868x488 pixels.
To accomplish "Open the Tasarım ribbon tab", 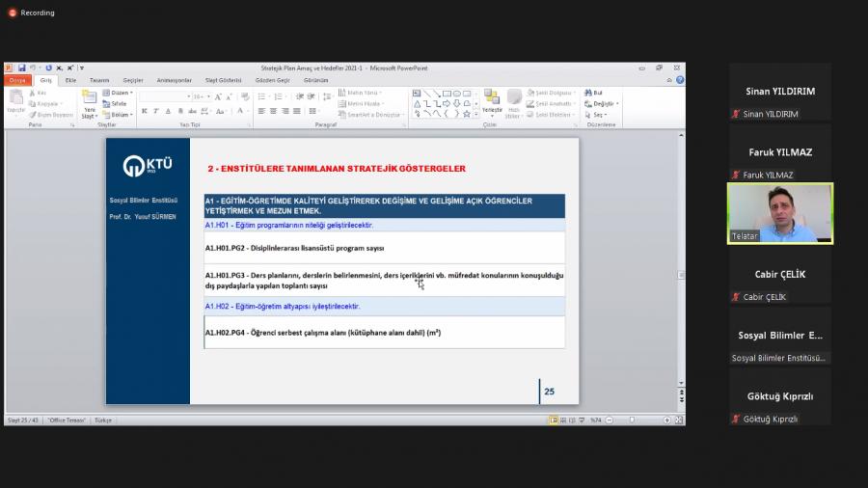I will click(99, 80).
